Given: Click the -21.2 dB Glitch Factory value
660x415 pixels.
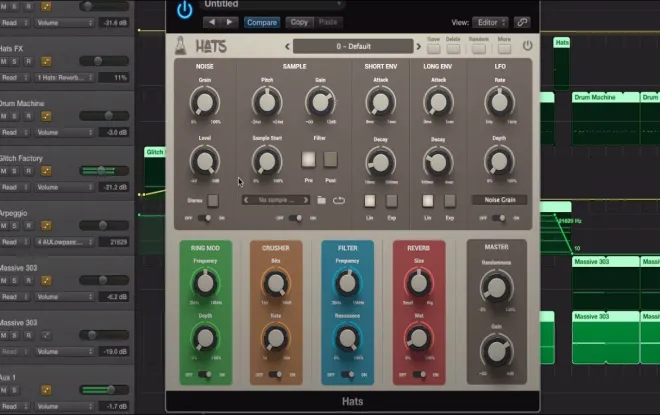Looking at the screenshot, I should point(114,187).
